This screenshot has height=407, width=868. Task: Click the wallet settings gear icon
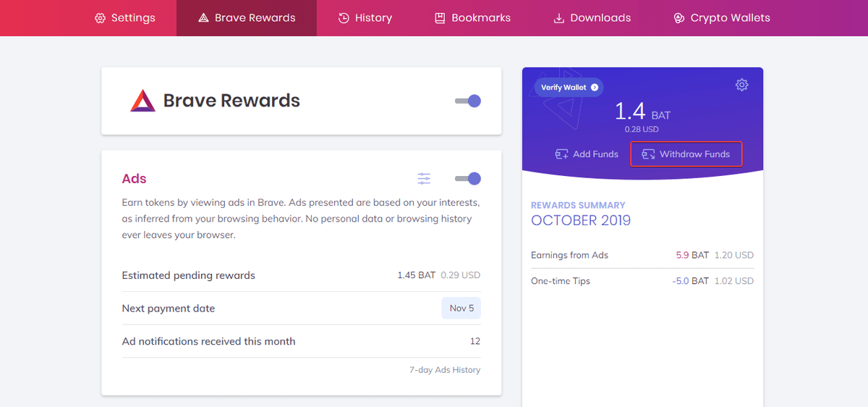(x=741, y=85)
